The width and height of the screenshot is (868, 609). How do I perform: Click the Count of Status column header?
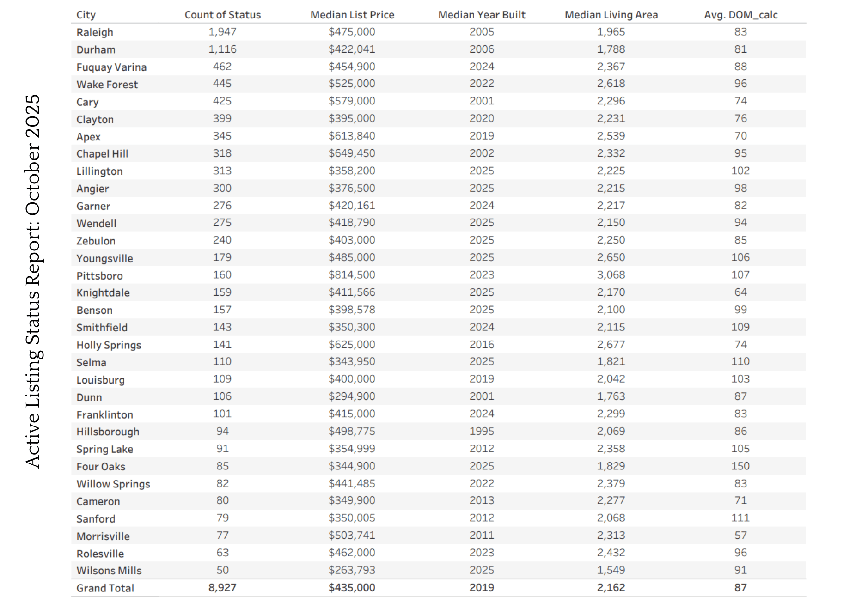222,15
